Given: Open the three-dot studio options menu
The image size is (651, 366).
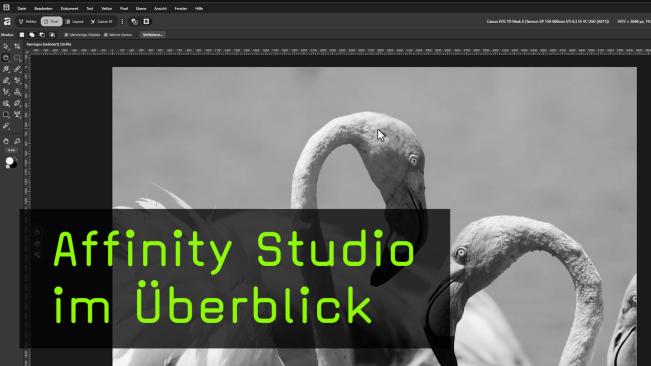Looking at the screenshot, I should (122, 22).
